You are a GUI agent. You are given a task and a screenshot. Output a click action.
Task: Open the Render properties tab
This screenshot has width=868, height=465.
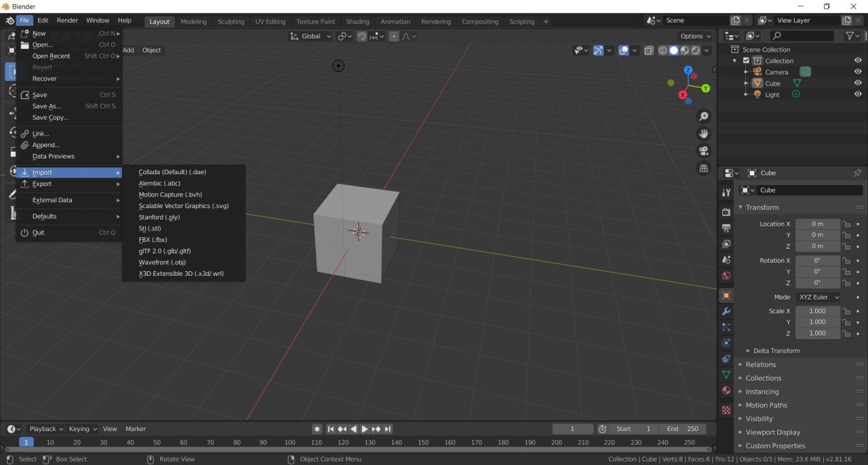pyautogui.click(x=726, y=212)
